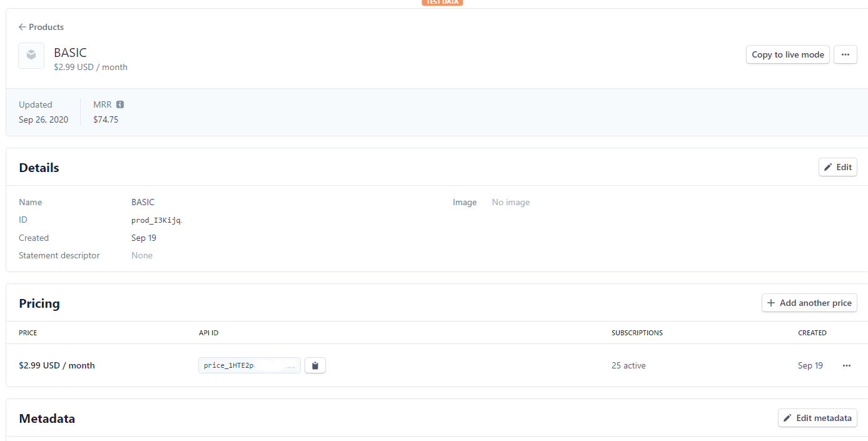Click the plus icon on Add another price

point(770,303)
